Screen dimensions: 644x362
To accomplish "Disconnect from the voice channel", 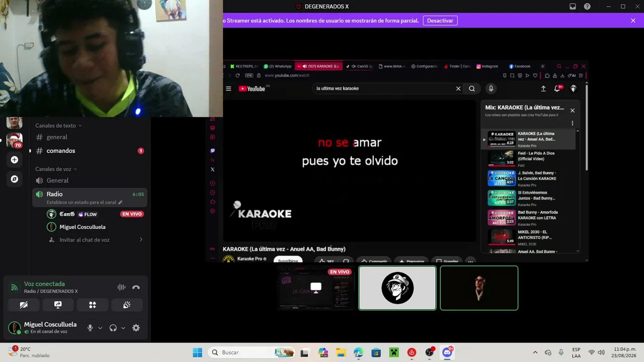I will [x=136, y=287].
